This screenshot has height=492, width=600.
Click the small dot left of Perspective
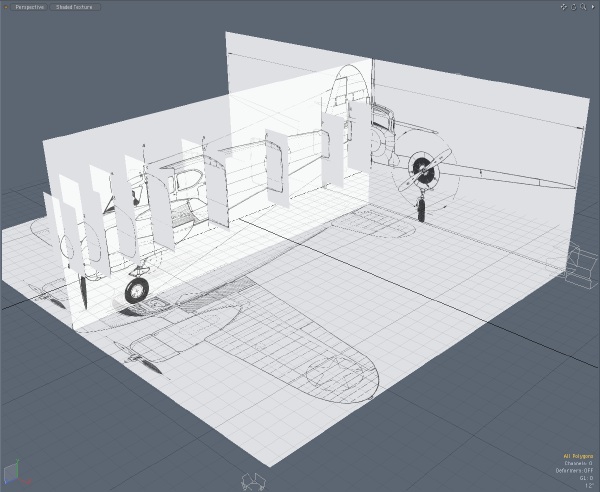(5, 6)
